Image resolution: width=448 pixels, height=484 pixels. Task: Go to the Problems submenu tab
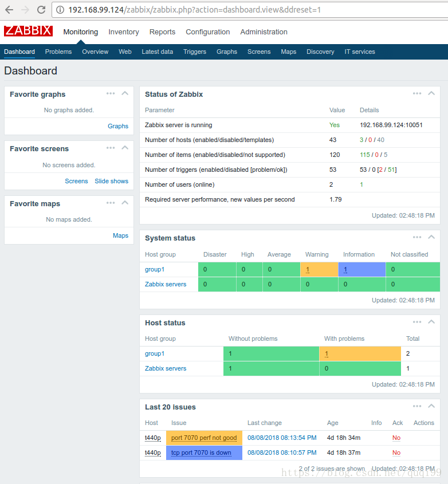(58, 52)
